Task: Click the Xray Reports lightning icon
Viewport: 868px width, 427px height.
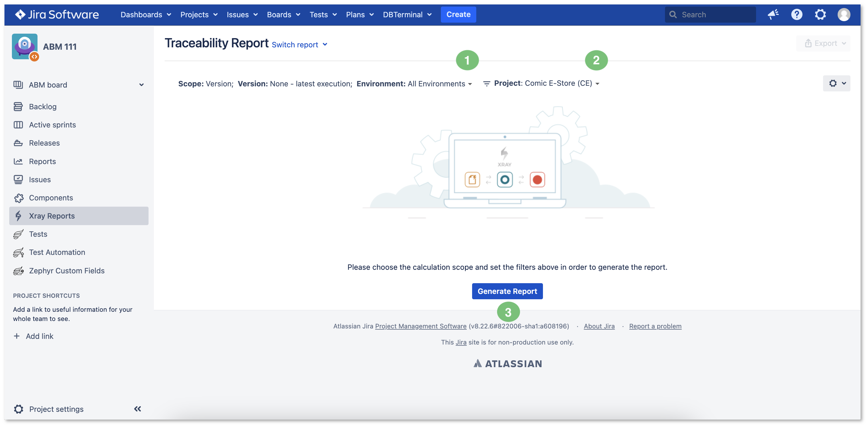Action: click(18, 216)
